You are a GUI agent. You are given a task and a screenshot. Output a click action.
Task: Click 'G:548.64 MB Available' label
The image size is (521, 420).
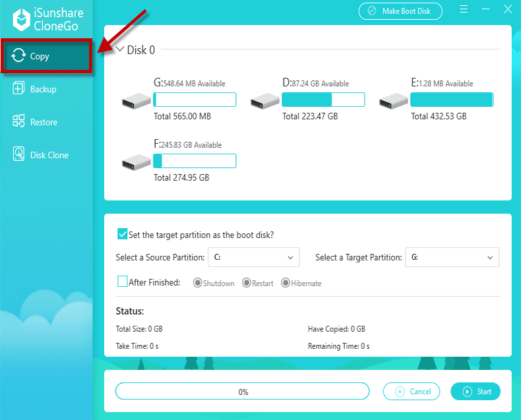pyautogui.click(x=189, y=82)
